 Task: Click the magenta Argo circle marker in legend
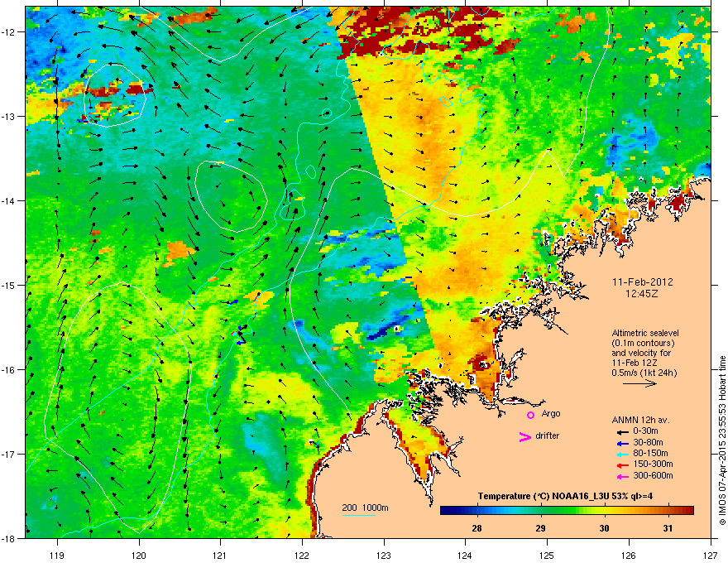(530, 415)
